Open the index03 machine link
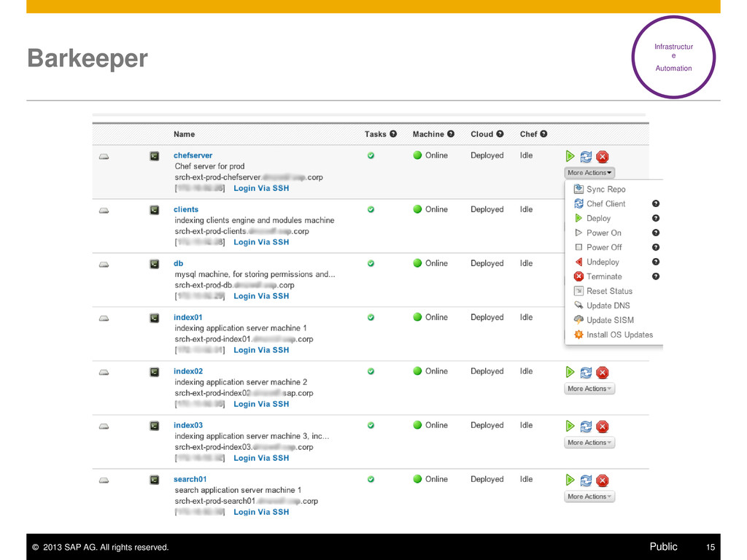This screenshot has width=747, height=560. [188, 425]
